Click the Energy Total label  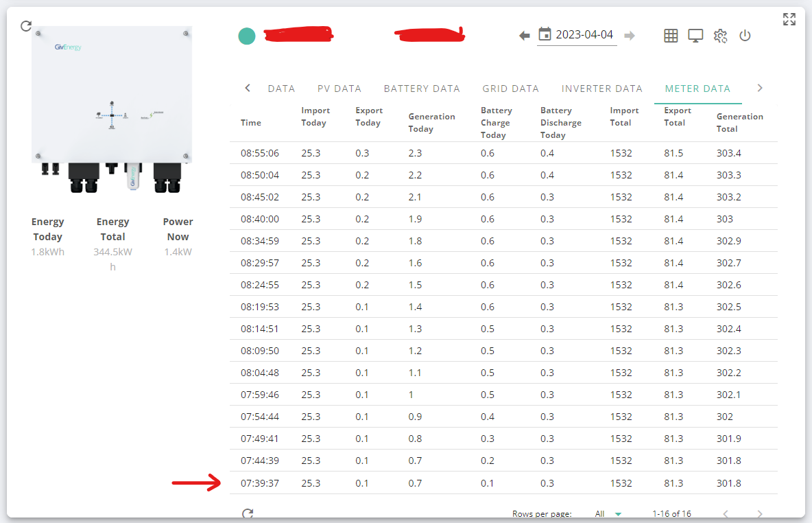click(x=112, y=229)
